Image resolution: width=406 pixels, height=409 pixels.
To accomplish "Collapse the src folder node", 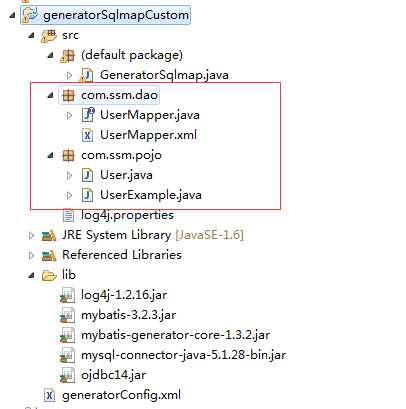I will [32, 35].
